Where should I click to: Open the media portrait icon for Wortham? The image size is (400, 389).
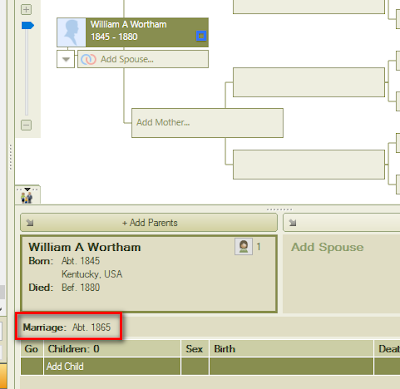point(243,247)
